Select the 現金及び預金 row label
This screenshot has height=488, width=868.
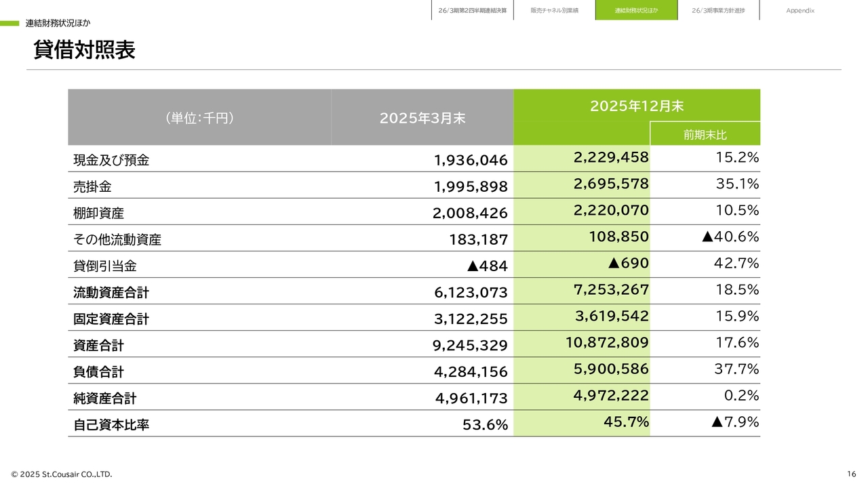point(111,161)
